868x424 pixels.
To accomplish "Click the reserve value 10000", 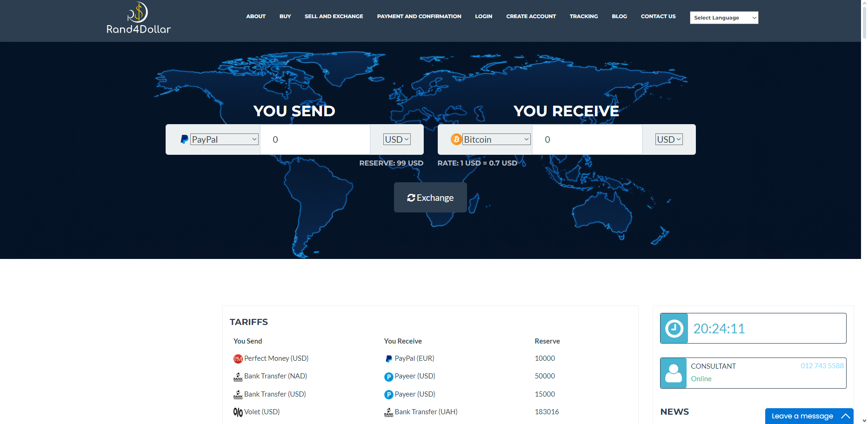I will pyautogui.click(x=545, y=358).
